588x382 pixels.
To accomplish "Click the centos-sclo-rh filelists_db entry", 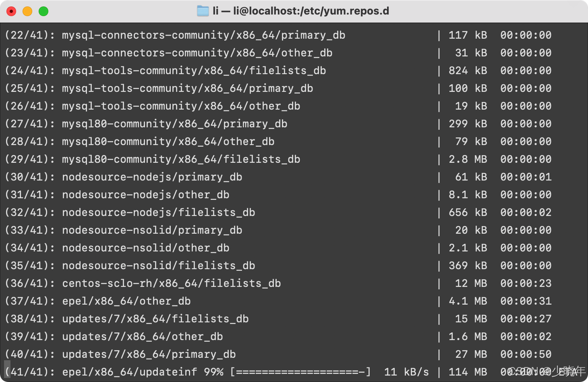I will click(x=171, y=284).
